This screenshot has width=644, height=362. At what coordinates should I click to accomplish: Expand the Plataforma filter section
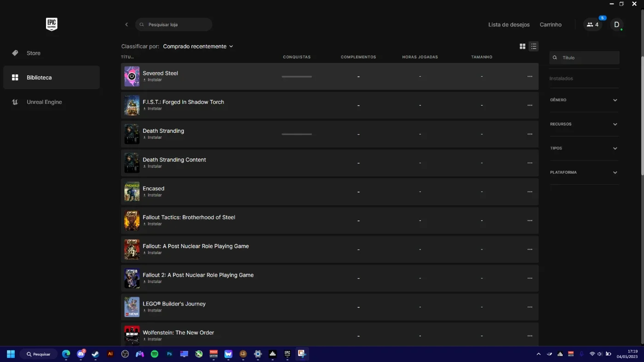(584, 173)
